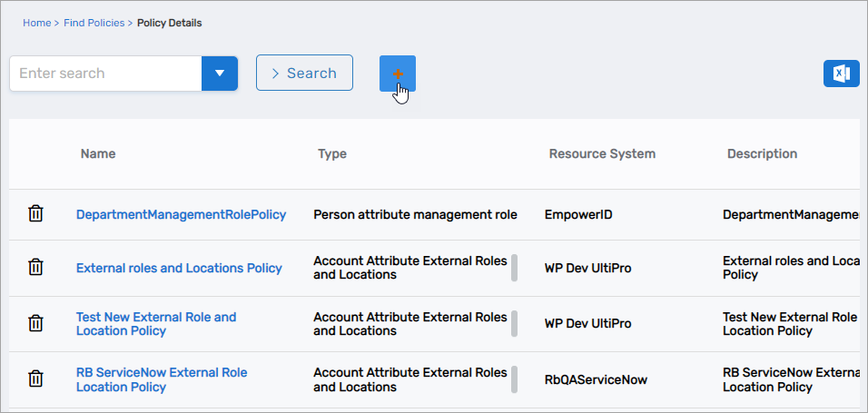The height and width of the screenshot is (413, 868).
Task: Navigate to Find Policies breadcrumb
Action: tap(94, 23)
